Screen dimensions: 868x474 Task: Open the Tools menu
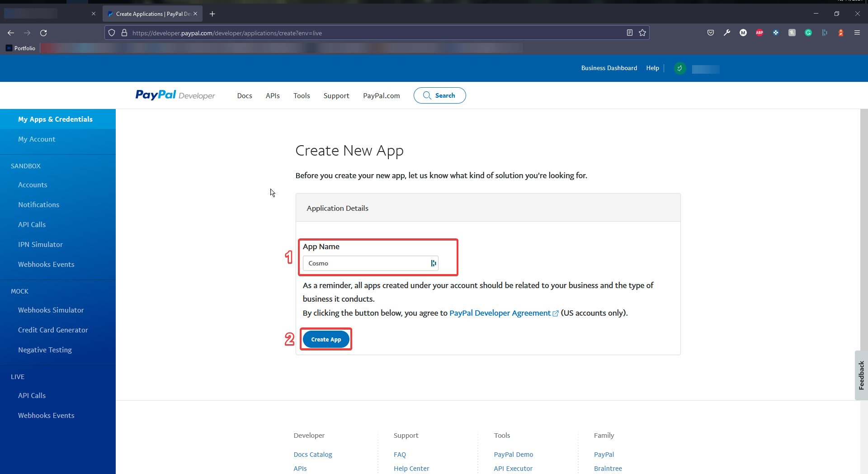tap(302, 96)
